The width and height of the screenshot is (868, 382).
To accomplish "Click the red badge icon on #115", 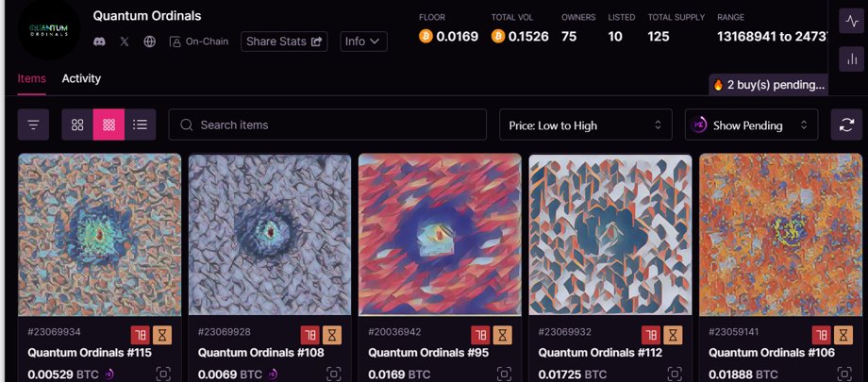I will pos(141,335).
